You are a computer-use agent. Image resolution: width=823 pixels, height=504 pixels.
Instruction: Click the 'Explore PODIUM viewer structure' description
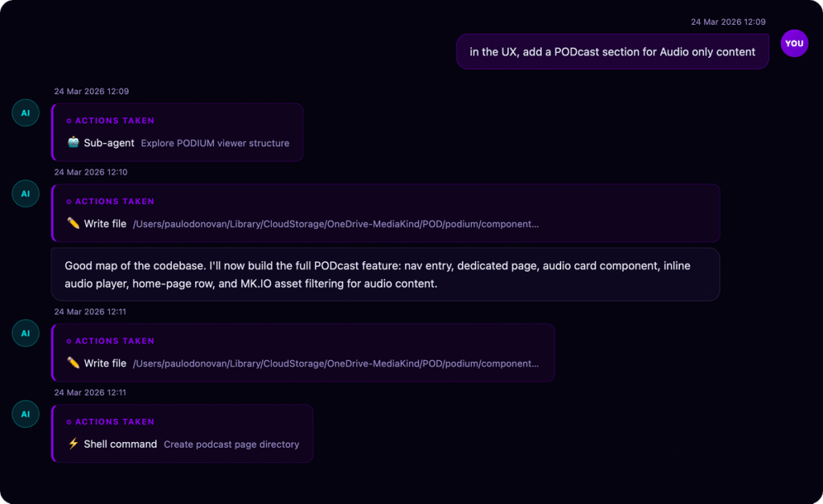point(215,144)
